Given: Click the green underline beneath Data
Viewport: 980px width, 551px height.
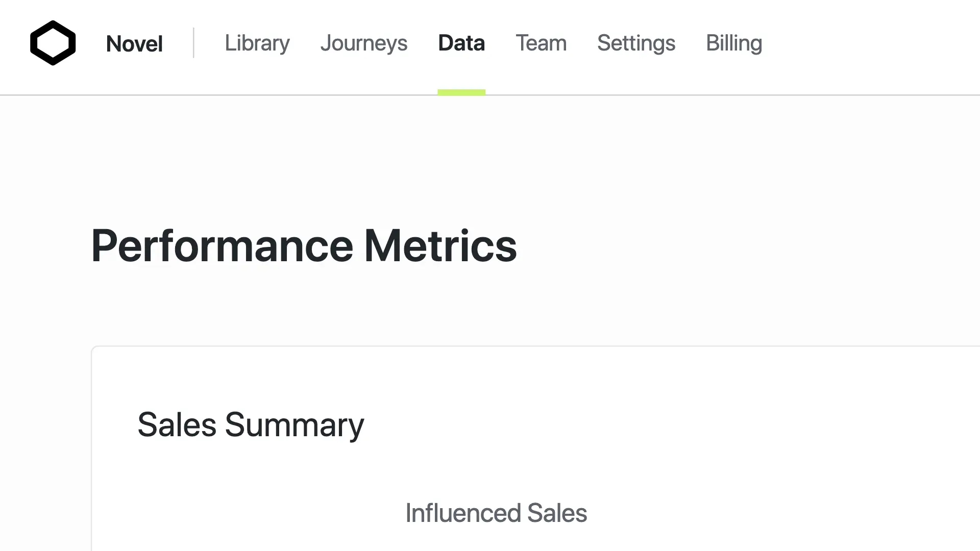Looking at the screenshot, I should [461, 92].
